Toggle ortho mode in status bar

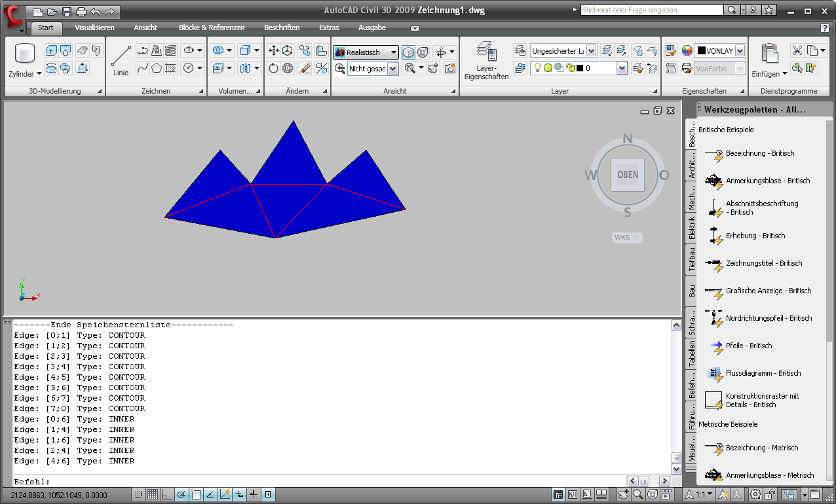167,494
